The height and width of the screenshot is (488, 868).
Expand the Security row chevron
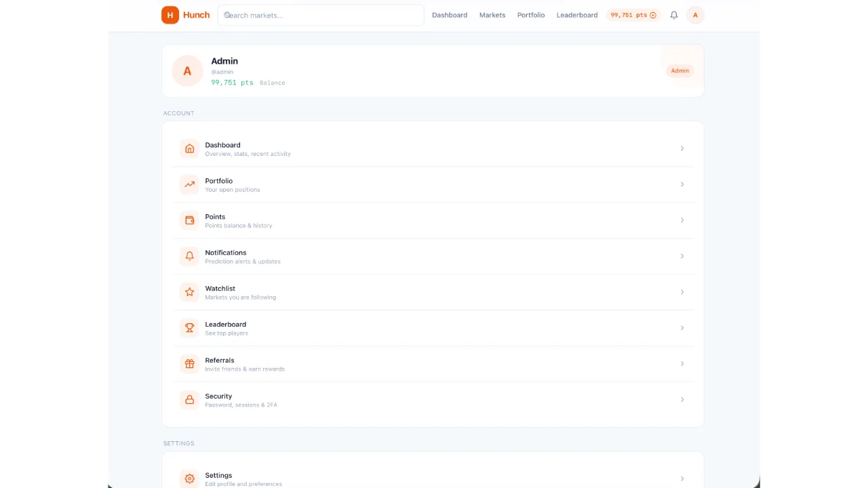point(682,400)
